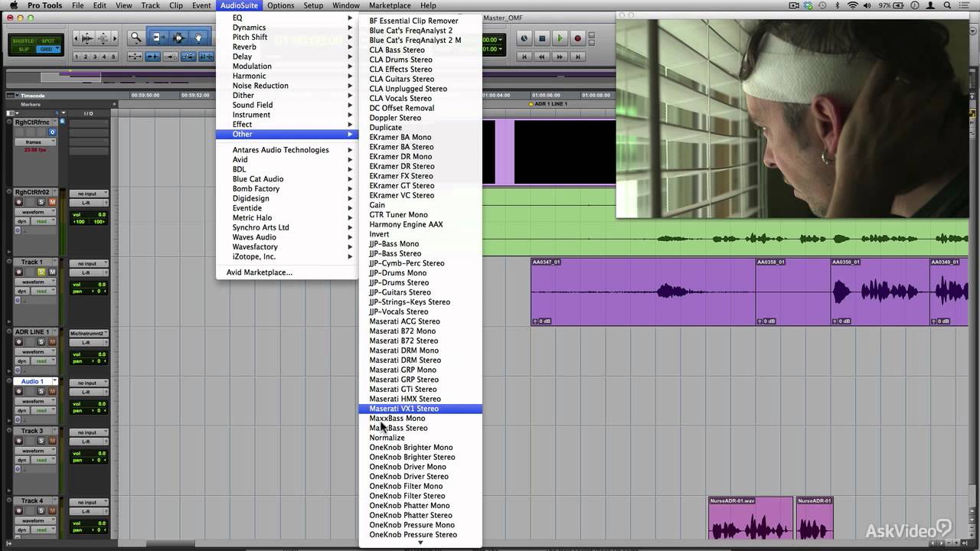Recall zoom preset 3

96,57
